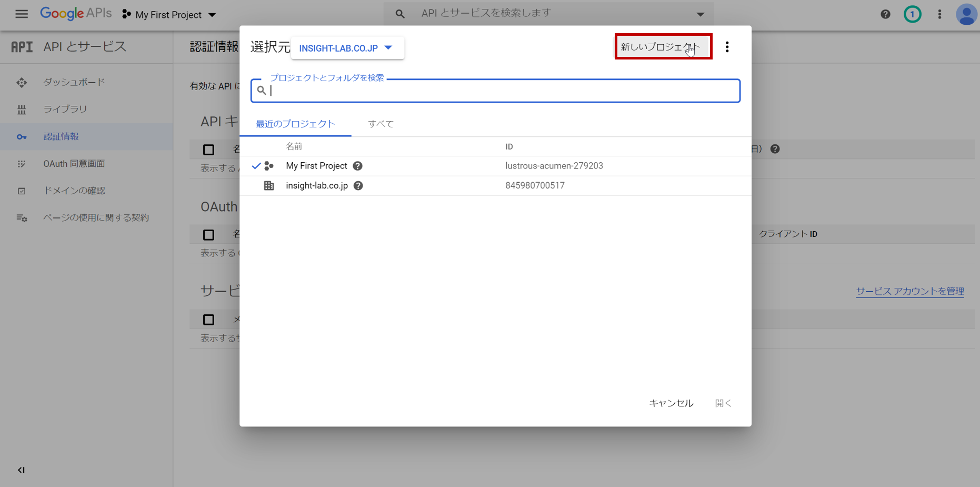Toggle the API キー select-all checkbox
Image resolution: width=980 pixels, height=487 pixels.
[x=208, y=150]
